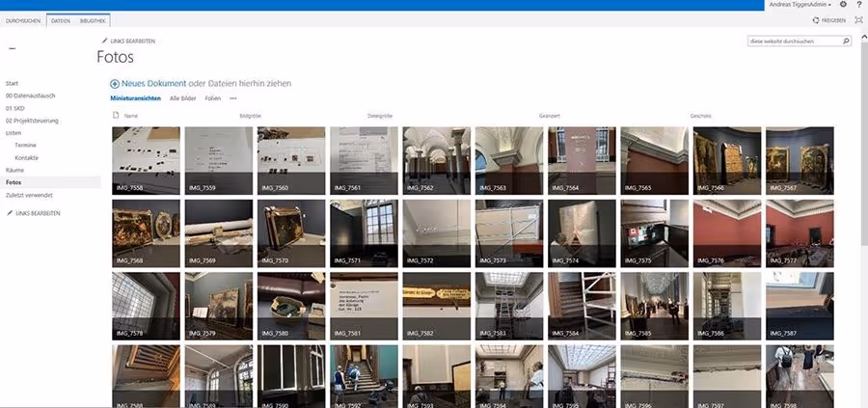Screen dimensions: 868x408
Task: Open 02 Projektsteuerung in sidebar
Action: [x=32, y=121]
